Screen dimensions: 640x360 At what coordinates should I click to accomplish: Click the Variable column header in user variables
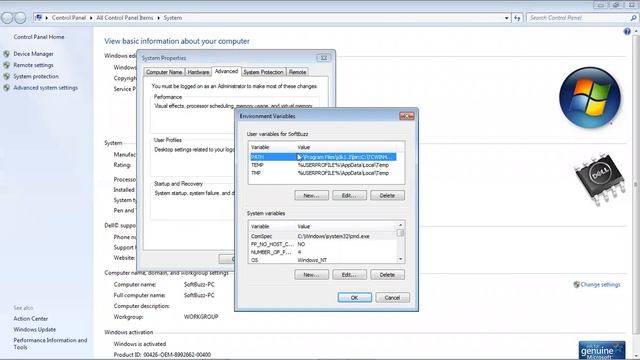click(x=272, y=147)
